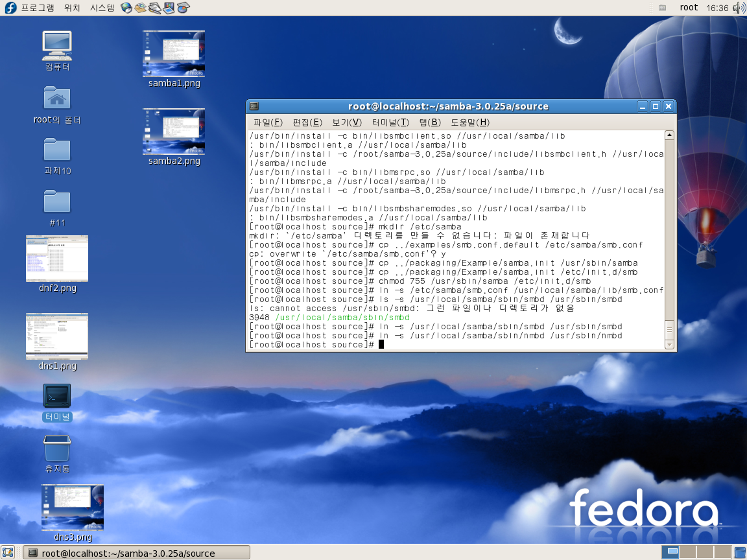The height and width of the screenshot is (560, 747).
Task: Click the volume speaker icon
Action: click(x=739, y=8)
